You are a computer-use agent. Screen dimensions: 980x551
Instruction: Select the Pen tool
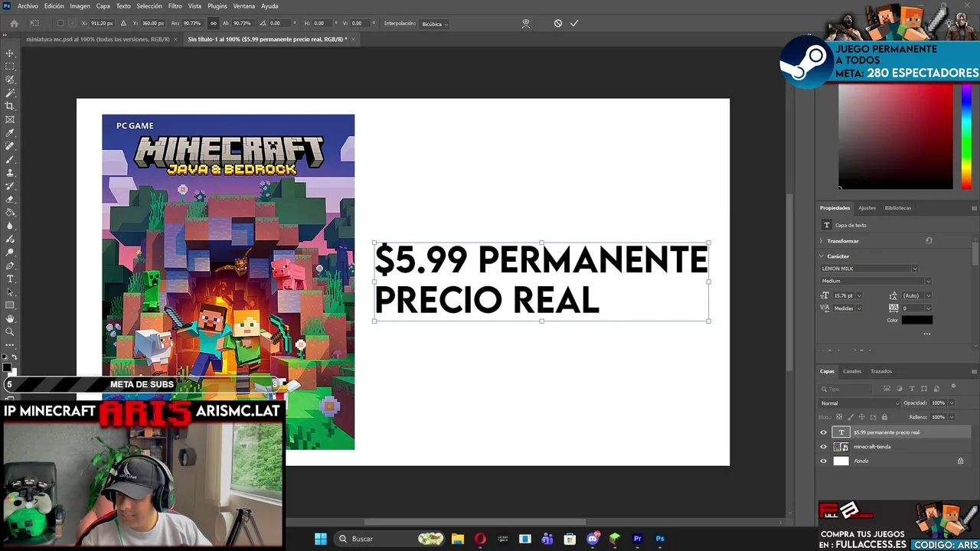click(10, 266)
